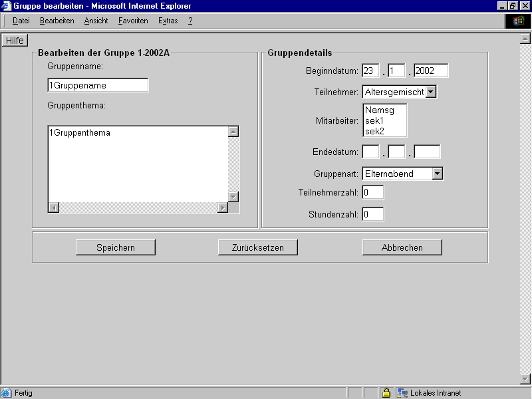
Task: Click the Abbrechen button
Action: point(402,247)
